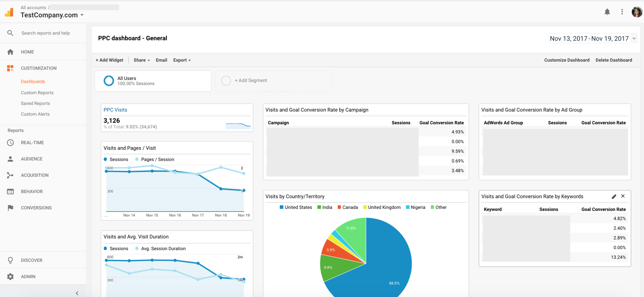Select the Acquisition icon in the sidebar

[10, 175]
